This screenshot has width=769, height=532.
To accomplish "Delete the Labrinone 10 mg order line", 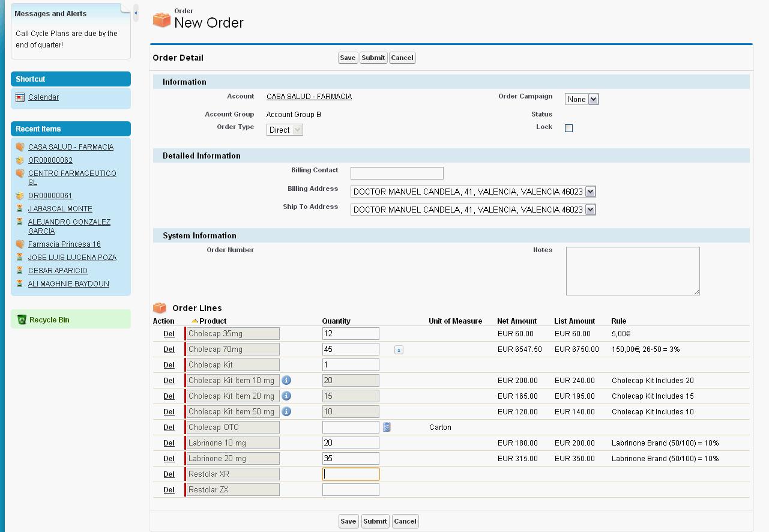I will 169,443.
